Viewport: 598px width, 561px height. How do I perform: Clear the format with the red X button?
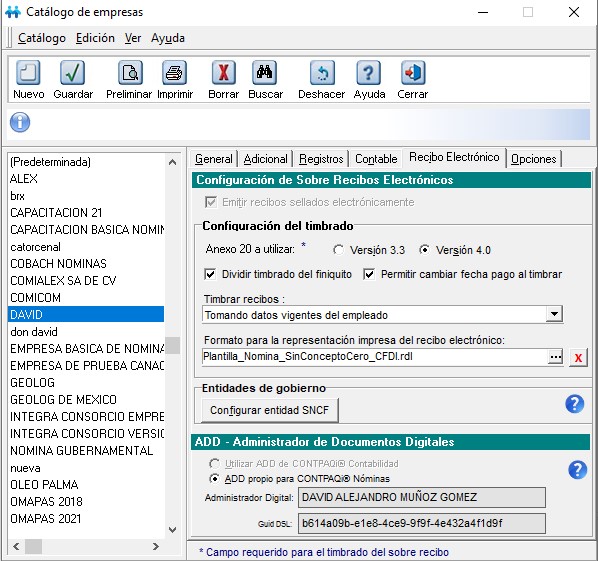[578, 358]
